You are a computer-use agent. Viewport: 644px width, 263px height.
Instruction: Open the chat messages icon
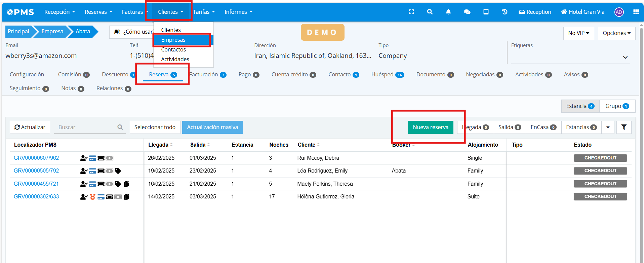[467, 12]
